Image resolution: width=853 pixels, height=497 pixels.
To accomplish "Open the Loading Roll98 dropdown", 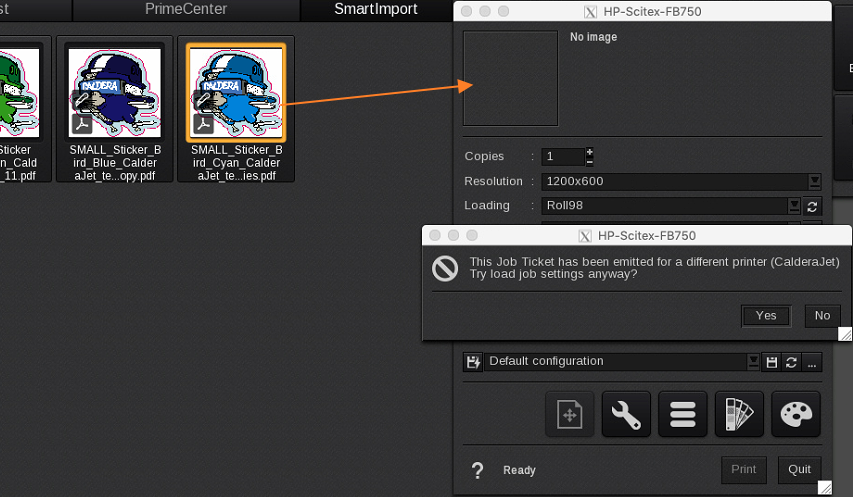I will 794,206.
